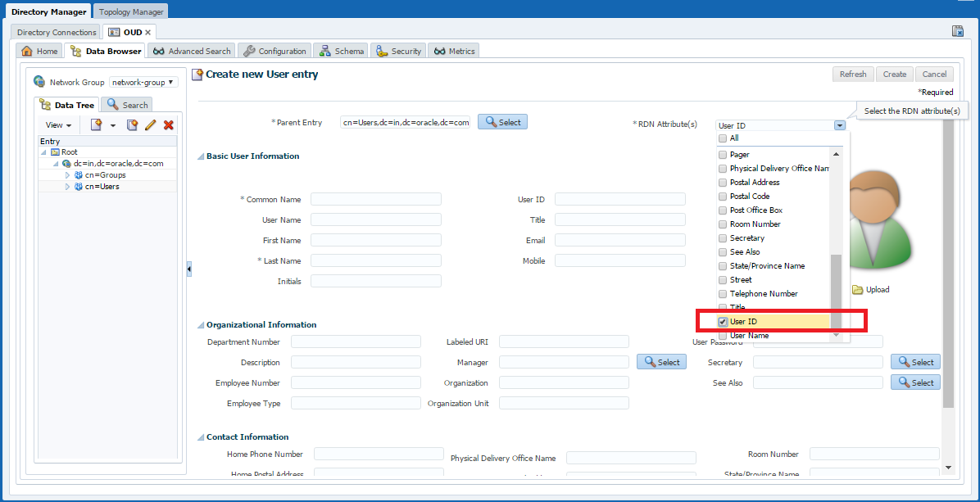Click the create-like-entry icon in the tree toolbar

coord(132,124)
